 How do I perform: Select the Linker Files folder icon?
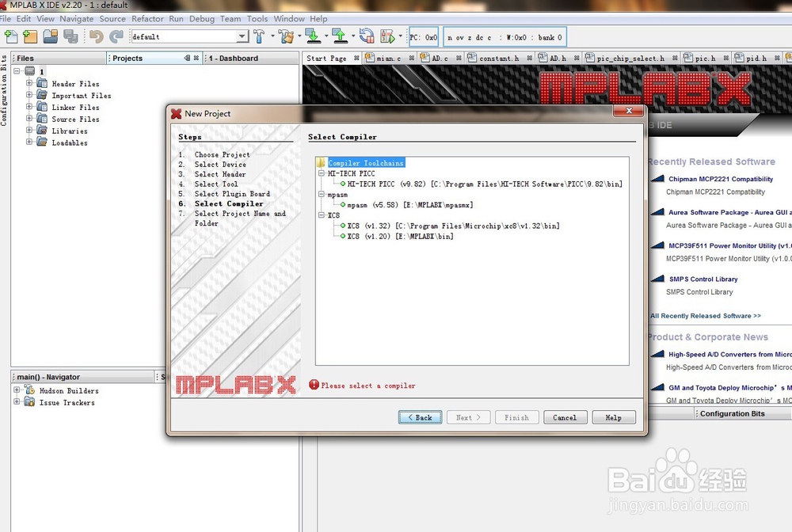click(x=42, y=107)
